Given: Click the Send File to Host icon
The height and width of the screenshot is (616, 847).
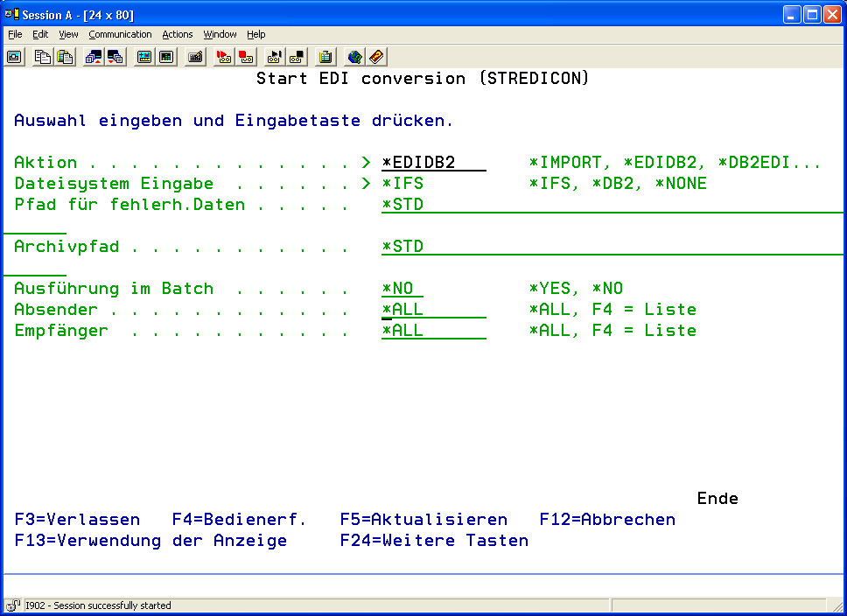Looking at the screenshot, I should [94, 57].
